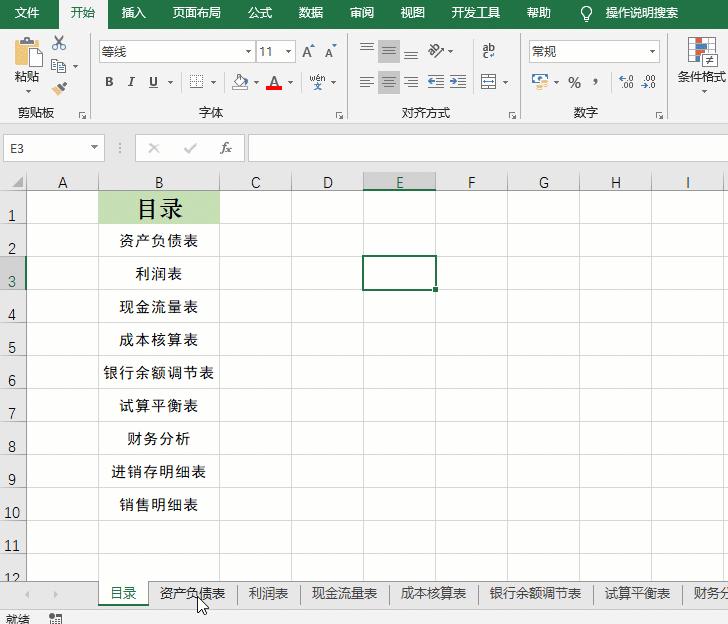
Task: Switch to the Insert ribbon tab
Action: coord(134,13)
